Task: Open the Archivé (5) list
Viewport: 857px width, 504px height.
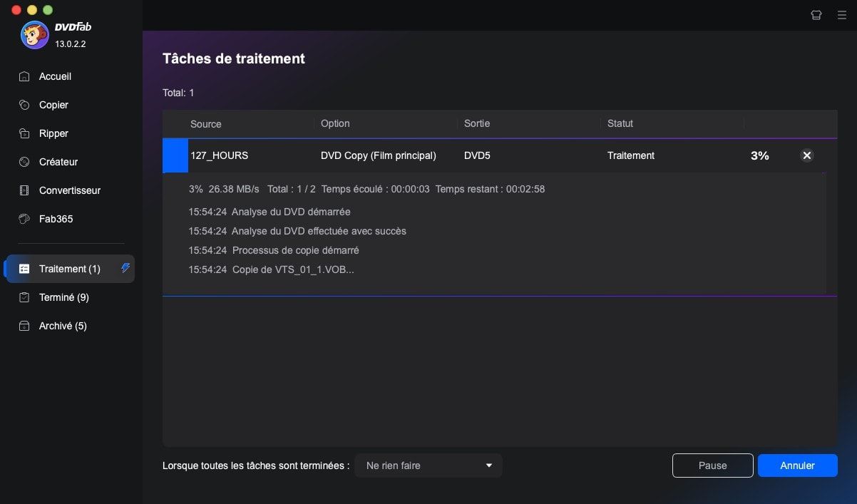Action: click(x=62, y=326)
